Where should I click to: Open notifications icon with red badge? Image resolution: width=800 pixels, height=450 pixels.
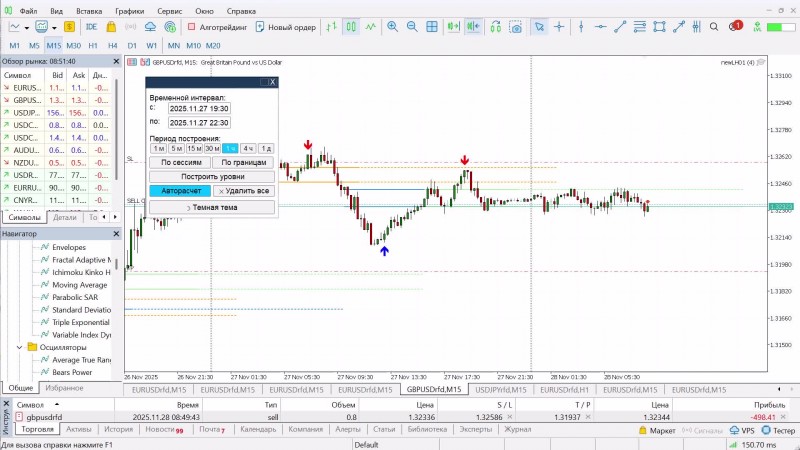pos(735,27)
